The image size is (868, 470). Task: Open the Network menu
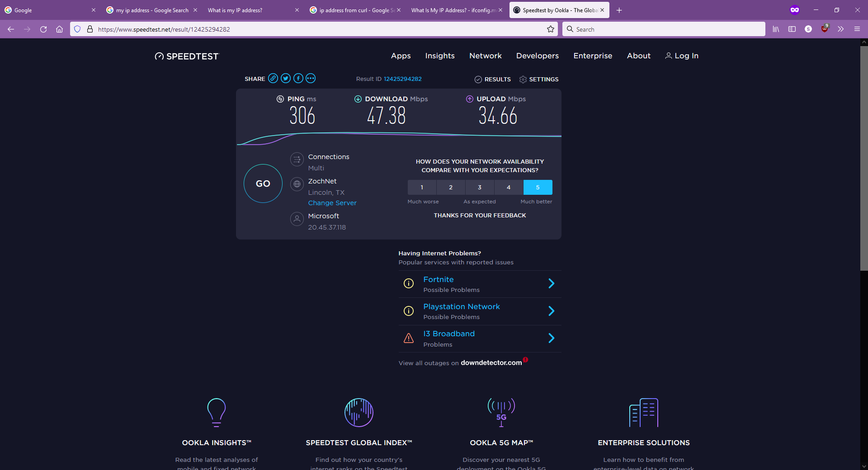click(x=486, y=56)
